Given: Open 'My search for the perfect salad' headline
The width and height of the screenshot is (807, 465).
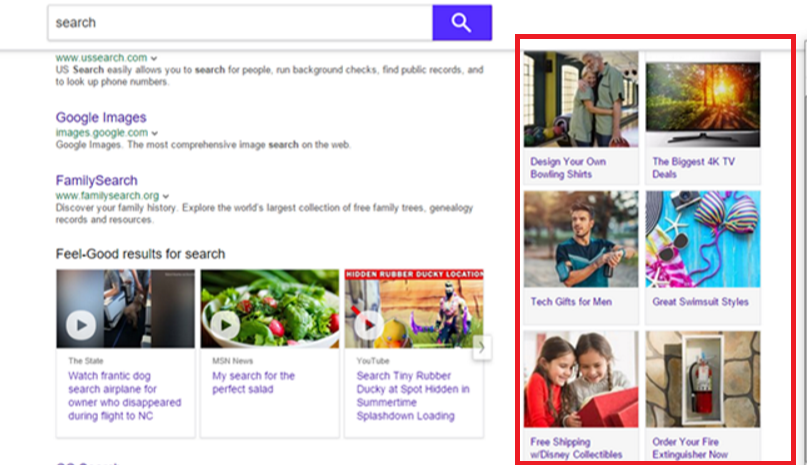Looking at the screenshot, I should click(254, 382).
